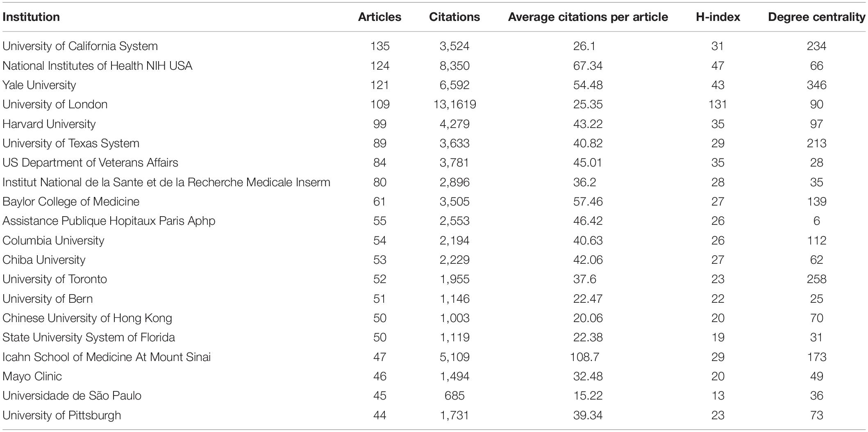Click the H-index column header
The image size is (868, 432).
tap(718, 17)
